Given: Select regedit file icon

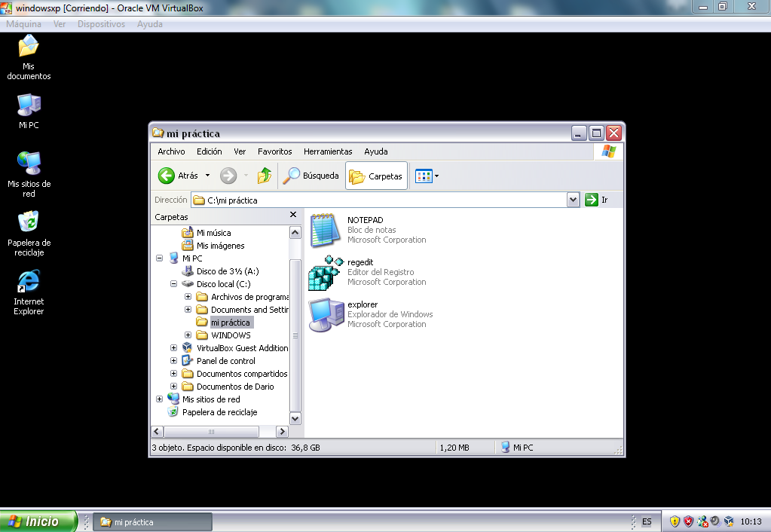Looking at the screenshot, I should (x=326, y=273).
